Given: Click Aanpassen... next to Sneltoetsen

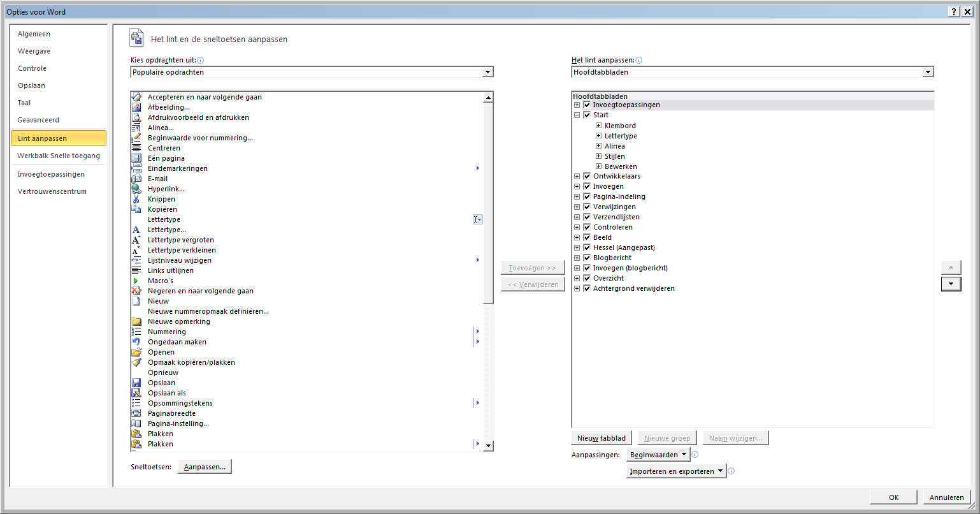Looking at the screenshot, I should 205,467.
